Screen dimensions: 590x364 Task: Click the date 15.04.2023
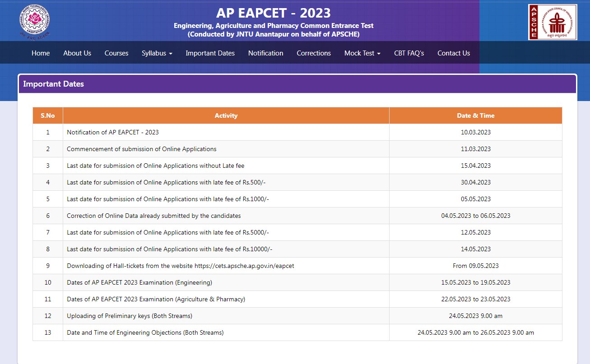[x=476, y=166]
